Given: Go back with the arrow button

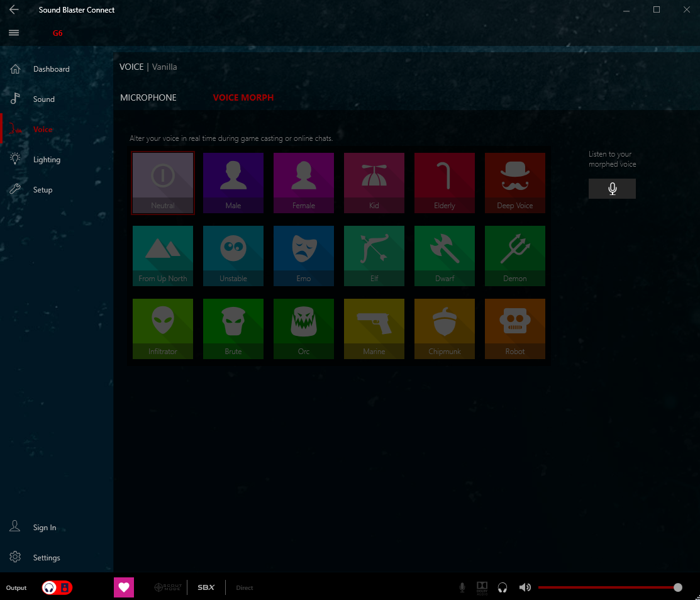Looking at the screenshot, I should click(x=14, y=10).
